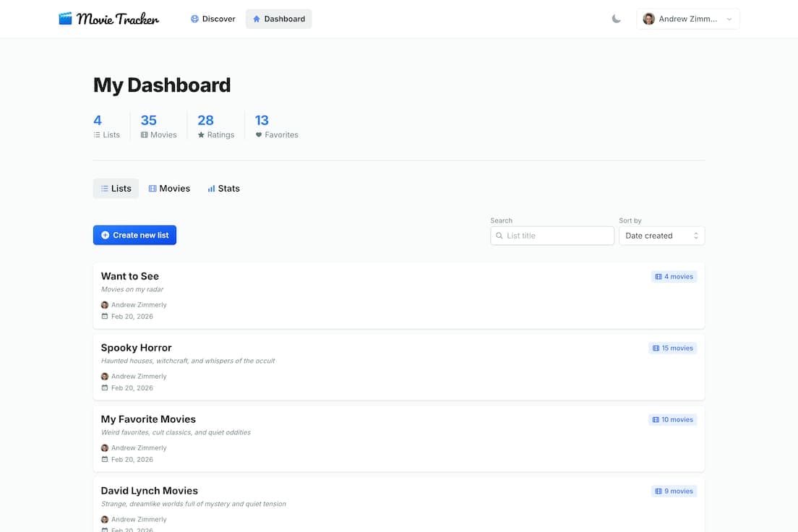Switch to the Lists tab
Viewport: 798px width, 532px height.
116,189
